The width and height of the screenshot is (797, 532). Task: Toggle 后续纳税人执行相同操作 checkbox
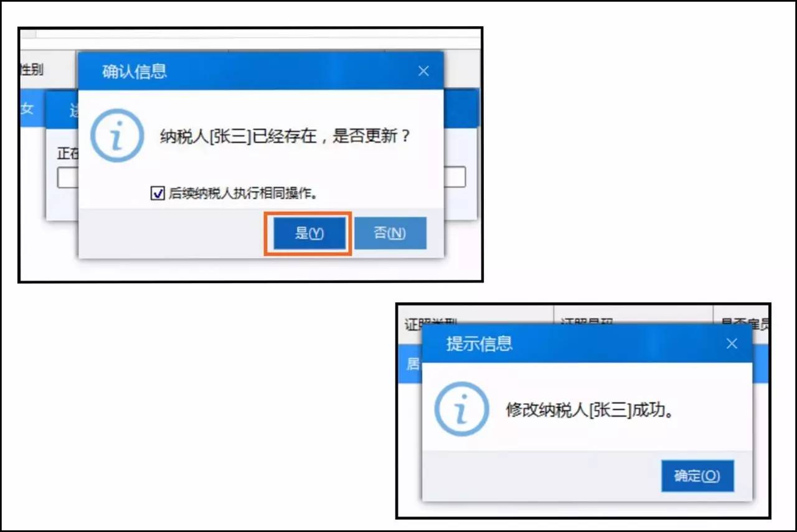coord(158,194)
